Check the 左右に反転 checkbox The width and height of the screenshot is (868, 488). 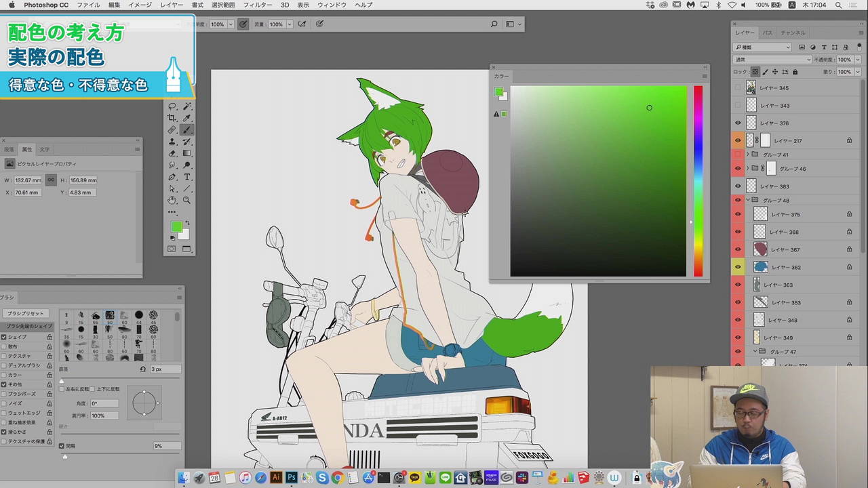pyautogui.click(x=62, y=389)
